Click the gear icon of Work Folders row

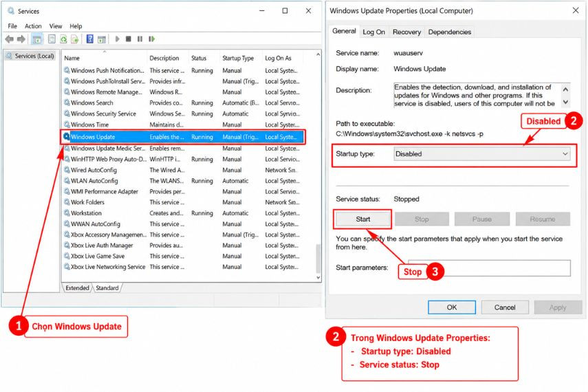point(67,202)
